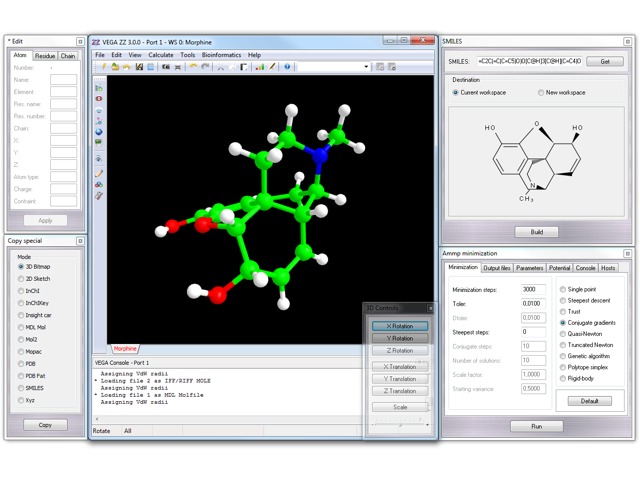The height and width of the screenshot is (480, 640).
Task: Click the blue sphere icon in left sidebar
Action: click(x=99, y=132)
